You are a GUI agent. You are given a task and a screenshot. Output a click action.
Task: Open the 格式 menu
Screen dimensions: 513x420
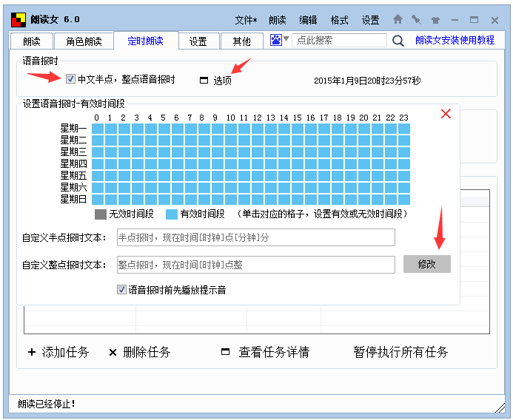(x=339, y=20)
